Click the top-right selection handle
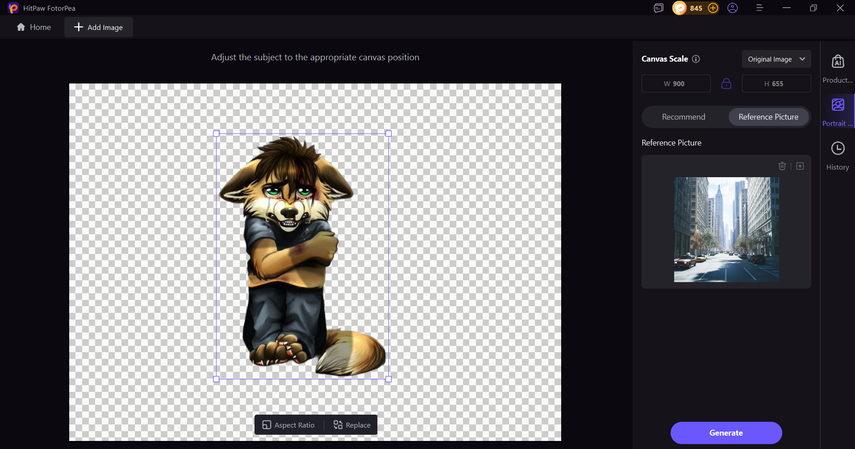The height and width of the screenshot is (449, 855). (x=388, y=133)
